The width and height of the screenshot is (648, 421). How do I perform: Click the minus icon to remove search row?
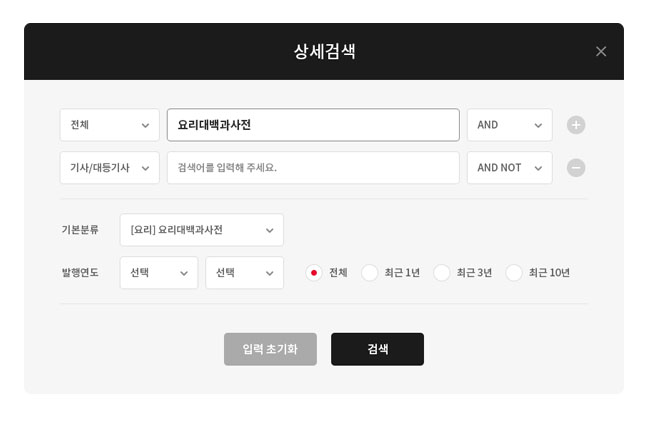[x=576, y=168]
